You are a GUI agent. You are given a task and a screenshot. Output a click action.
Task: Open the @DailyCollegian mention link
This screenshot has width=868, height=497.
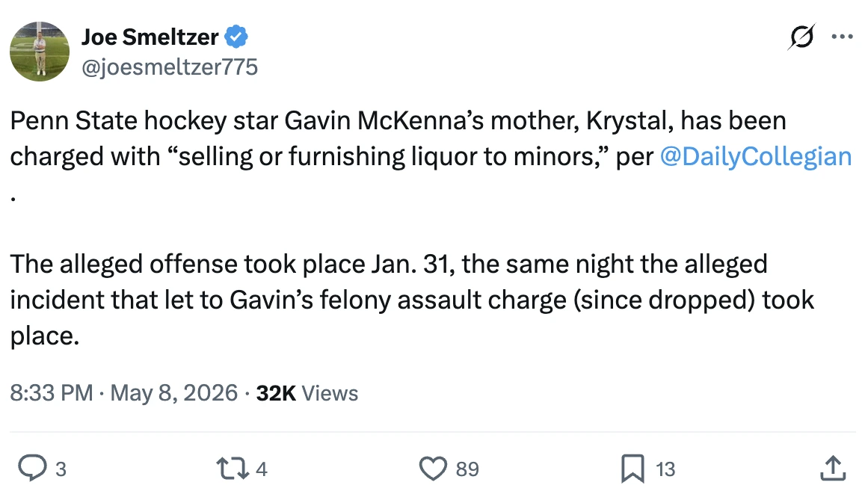pyautogui.click(x=756, y=157)
